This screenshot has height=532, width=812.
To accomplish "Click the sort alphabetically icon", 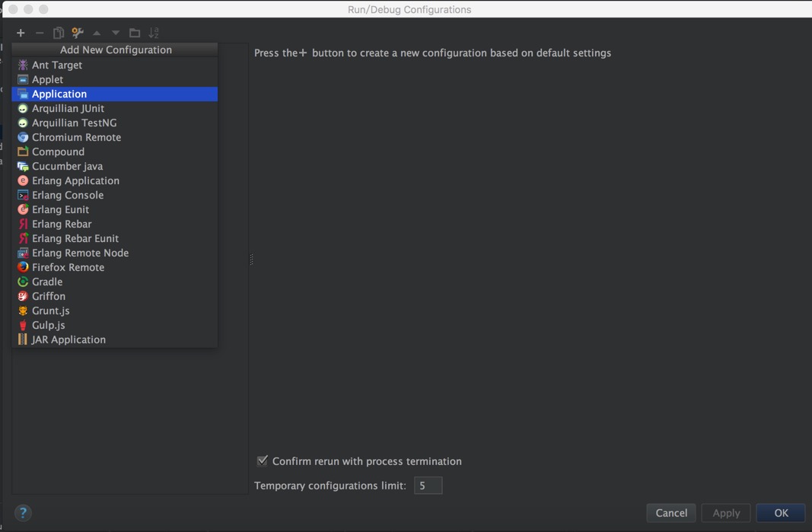I will pos(154,33).
